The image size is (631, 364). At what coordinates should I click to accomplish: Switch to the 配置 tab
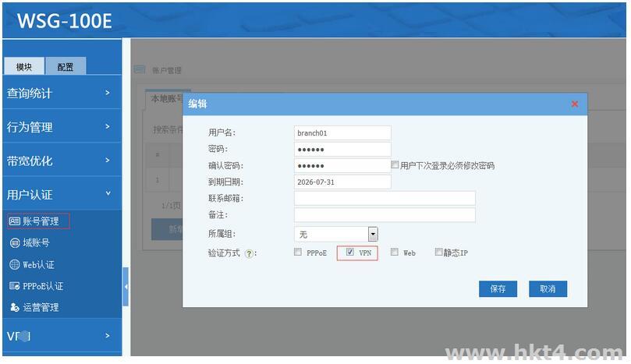pos(66,67)
